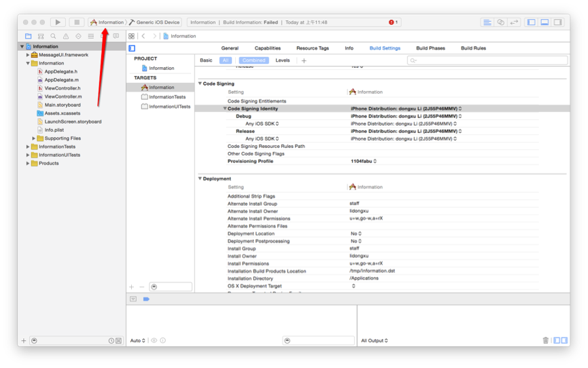
Task: Go forward with the jump bar right arrow
Action: click(x=154, y=36)
